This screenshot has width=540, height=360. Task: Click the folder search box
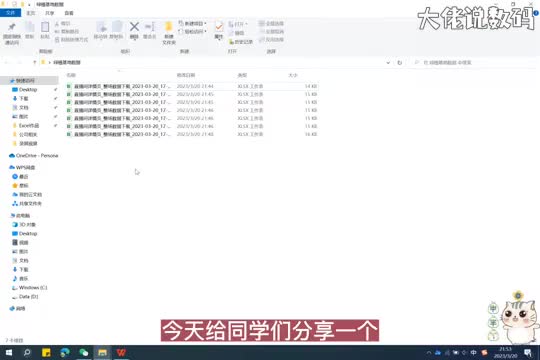click(475, 62)
